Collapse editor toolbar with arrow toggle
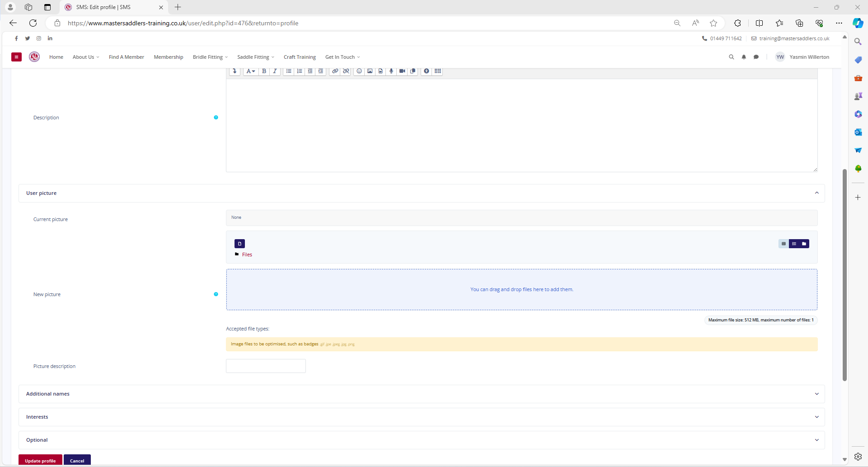 tap(235, 71)
